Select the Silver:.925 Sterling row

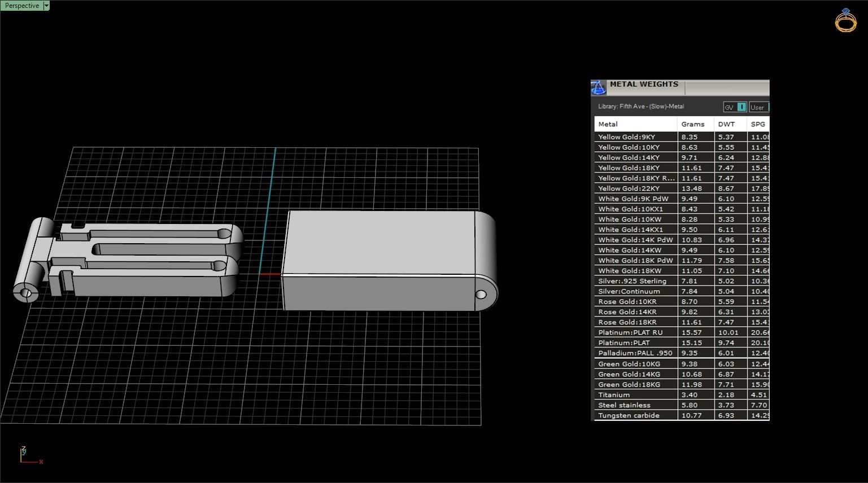[682, 281]
